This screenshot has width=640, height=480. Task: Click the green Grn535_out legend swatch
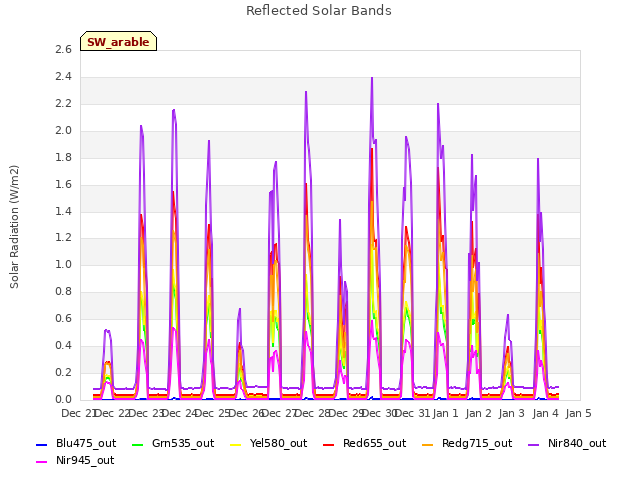pos(138,444)
